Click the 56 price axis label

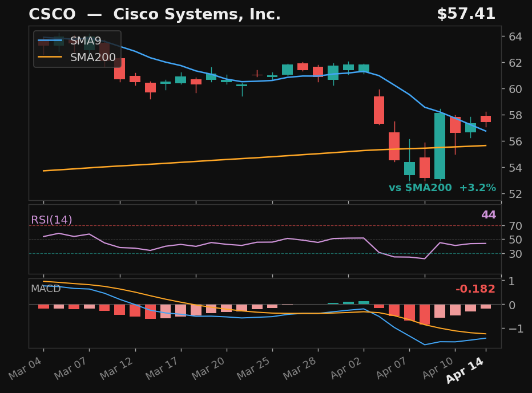pyautogui.click(x=515, y=141)
